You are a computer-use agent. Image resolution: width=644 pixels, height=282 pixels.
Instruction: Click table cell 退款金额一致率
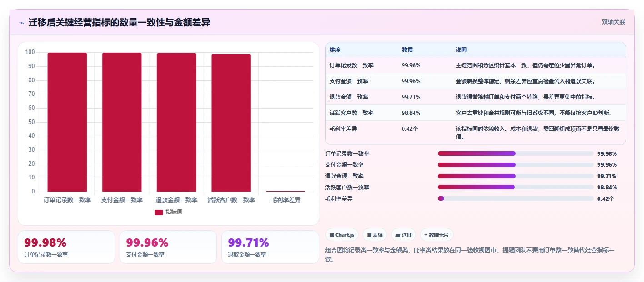coord(349,97)
